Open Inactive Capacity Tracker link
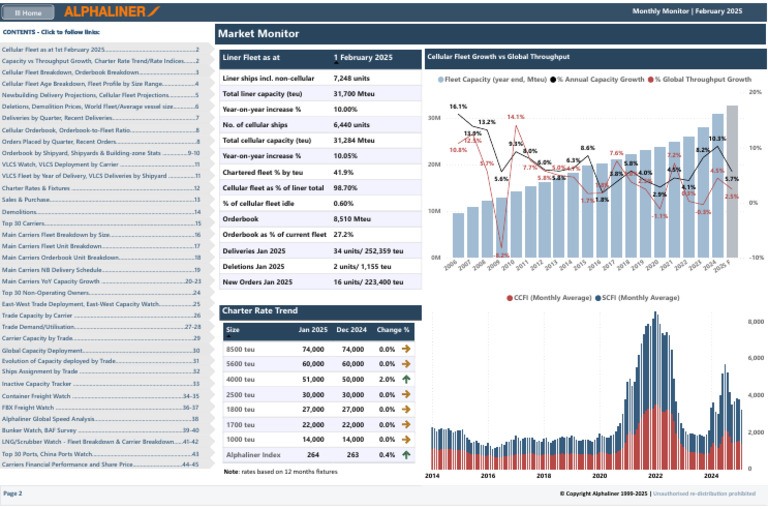Viewport: 768px width, 509px height. pyautogui.click(x=100, y=384)
